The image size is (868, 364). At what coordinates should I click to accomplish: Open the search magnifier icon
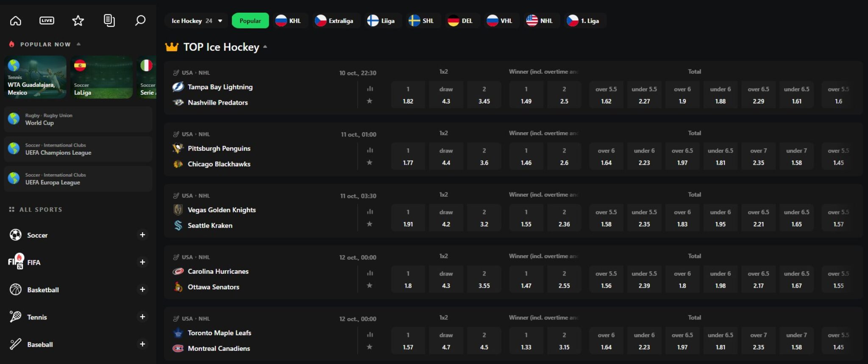[x=140, y=20]
